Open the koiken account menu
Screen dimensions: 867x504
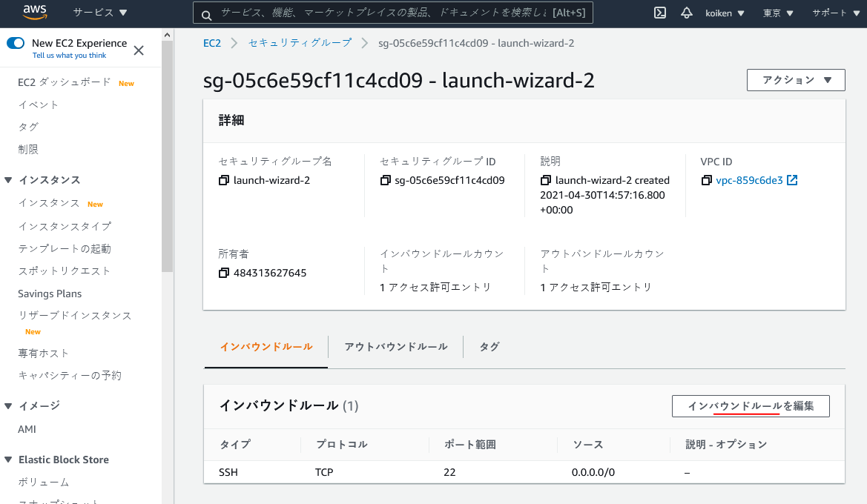(725, 13)
